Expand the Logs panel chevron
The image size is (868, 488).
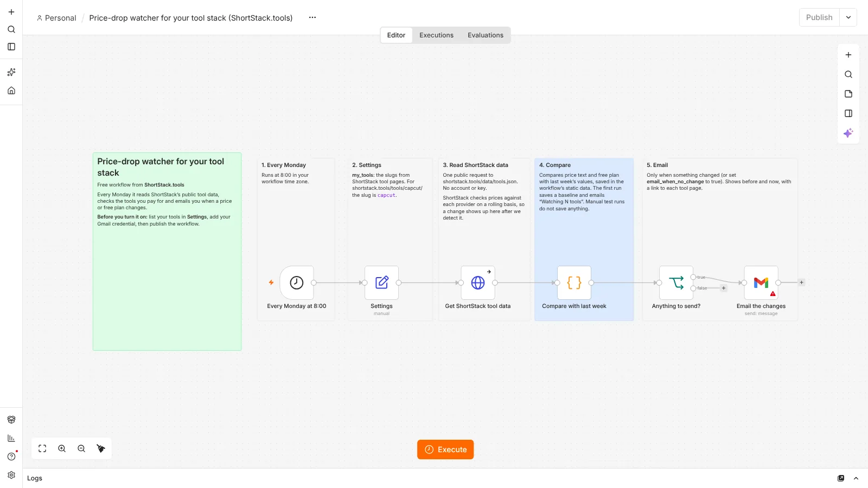[x=856, y=478]
